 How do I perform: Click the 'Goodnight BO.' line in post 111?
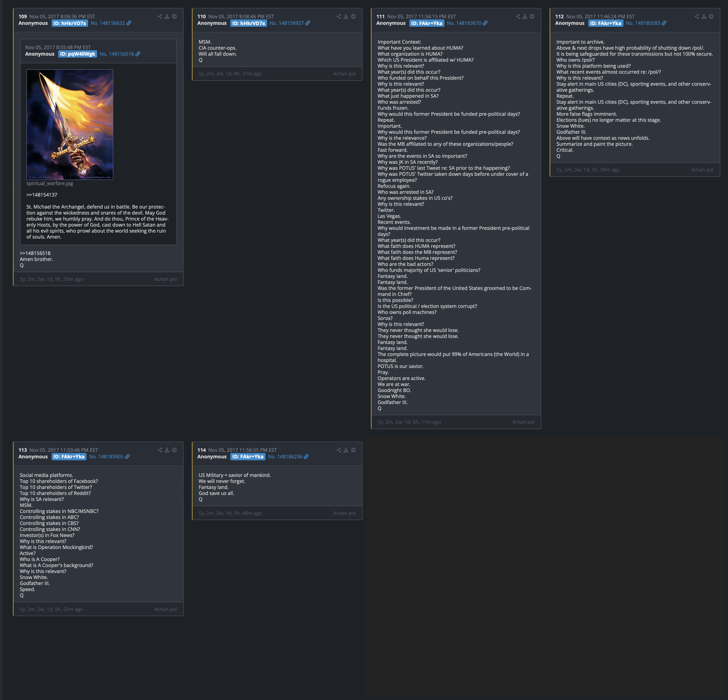pos(394,390)
